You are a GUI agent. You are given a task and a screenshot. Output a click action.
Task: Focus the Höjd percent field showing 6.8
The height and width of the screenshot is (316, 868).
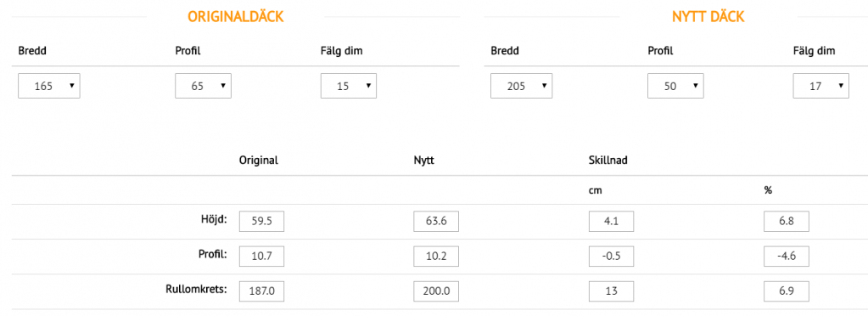(x=787, y=222)
